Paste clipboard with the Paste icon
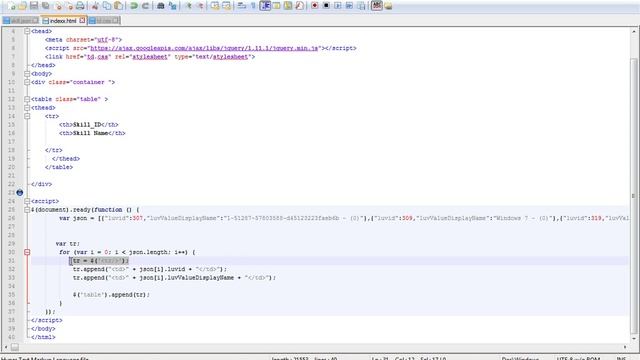Viewport: 640px width, 360px height. point(118,6)
